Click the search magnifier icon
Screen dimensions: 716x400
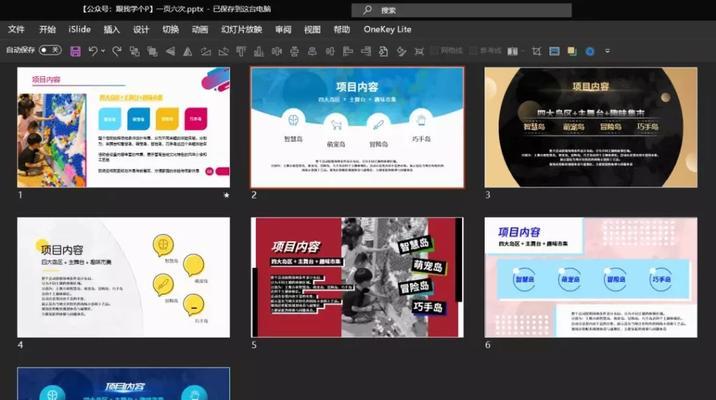367,10
